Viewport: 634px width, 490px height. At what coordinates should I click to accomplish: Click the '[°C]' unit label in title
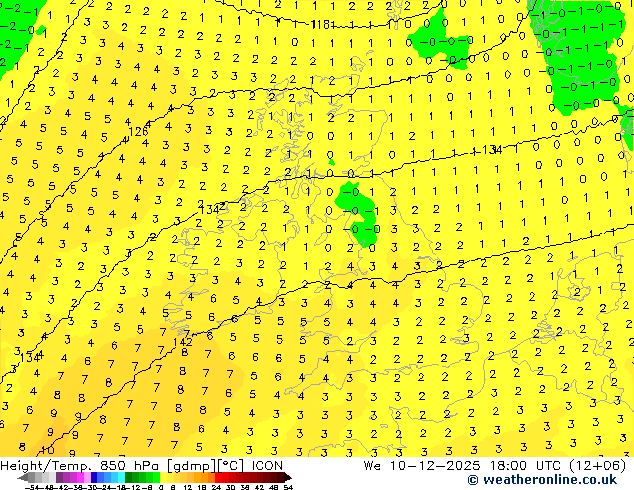point(232,466)
